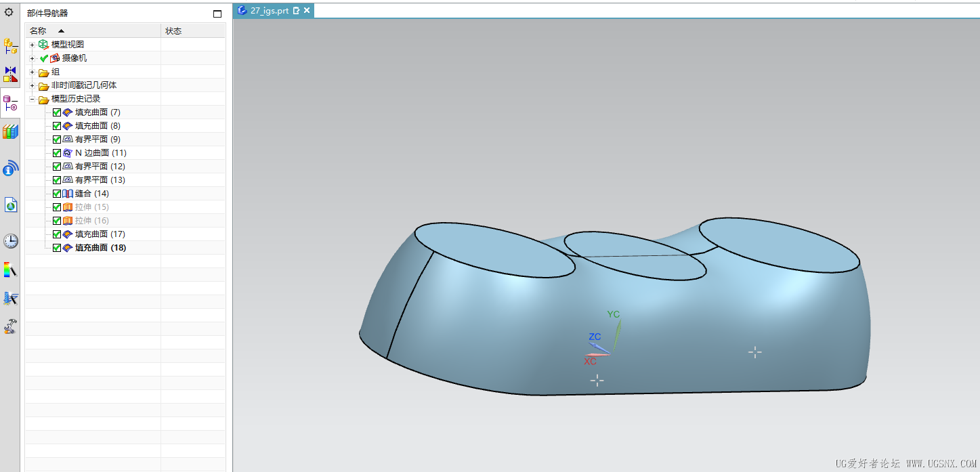Toggle the 有界平面 (13) checkbox
The image size is (980, 472).
coord(57,180)
